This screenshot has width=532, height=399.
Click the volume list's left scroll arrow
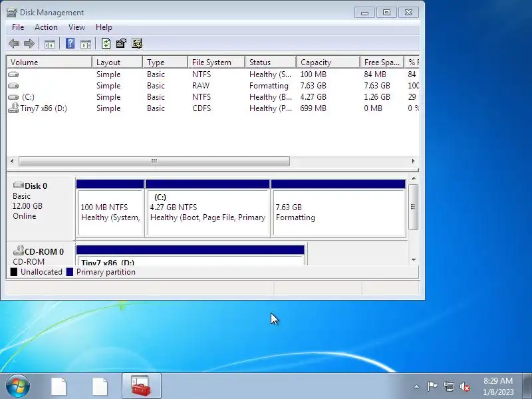click(x=12, y=161)
